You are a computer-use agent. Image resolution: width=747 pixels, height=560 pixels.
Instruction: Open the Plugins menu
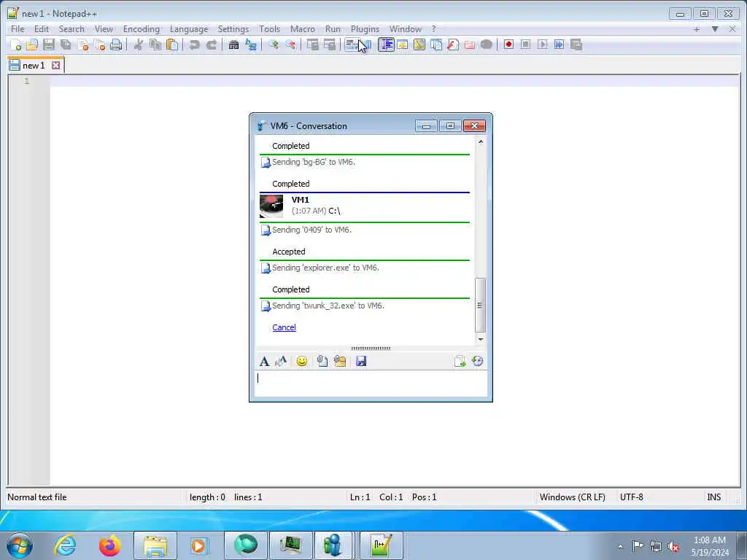(365, 29)
